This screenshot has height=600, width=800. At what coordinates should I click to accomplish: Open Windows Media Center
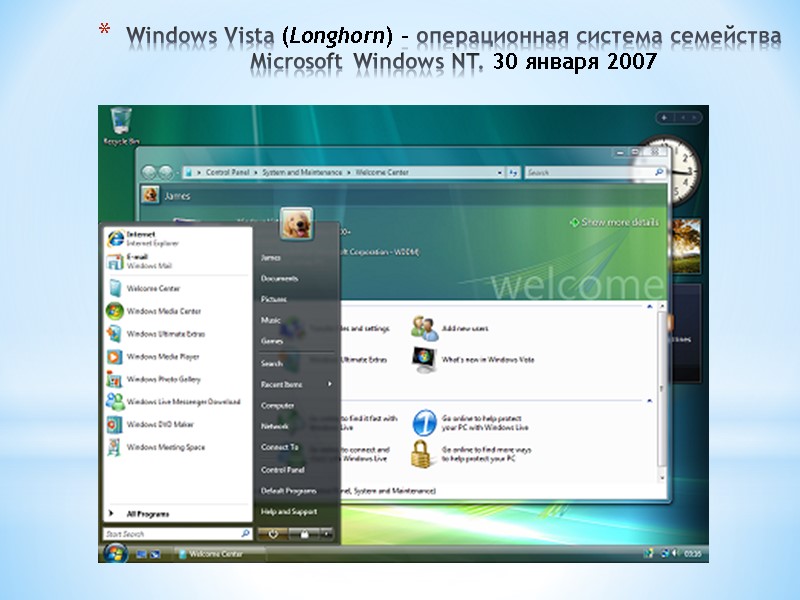164,312
